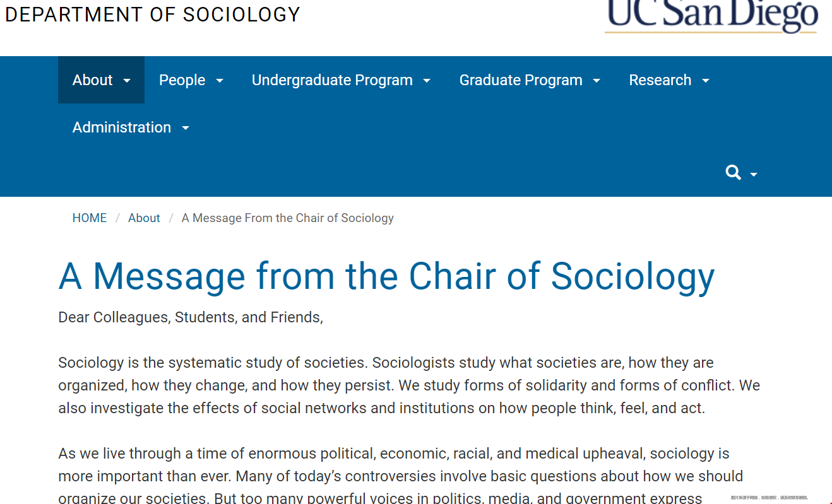This screenshot has width=832, height=504.
Task: Expand the Undergraduate Program caret
Action: [427, 81]
